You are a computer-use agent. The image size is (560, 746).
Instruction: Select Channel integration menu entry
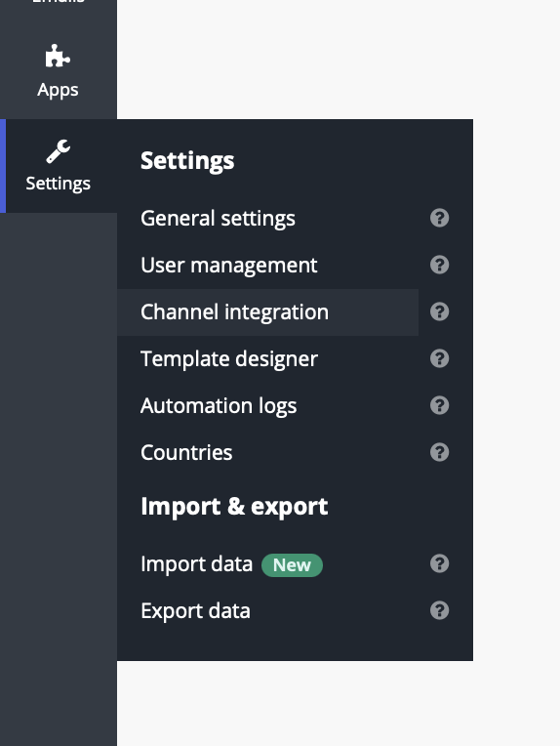pos(267,312)
